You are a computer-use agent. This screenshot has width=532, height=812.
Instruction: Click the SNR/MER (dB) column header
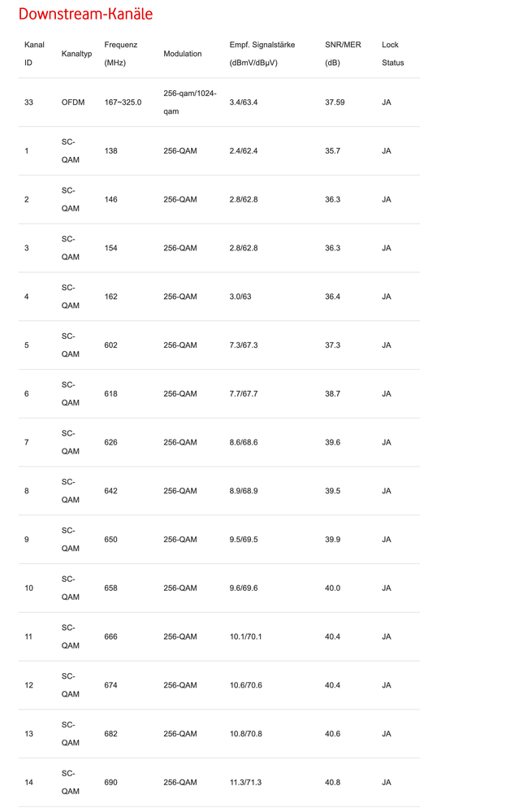pos(343,54)
